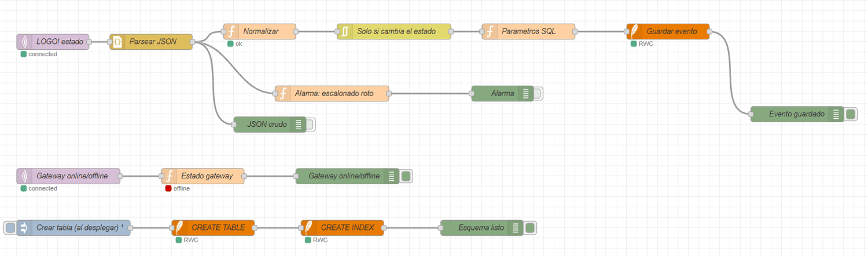This screenshot has height=256, width=868.
Task: Click the filter icon on Solo si cambia el estado
Action: point(344,31)
